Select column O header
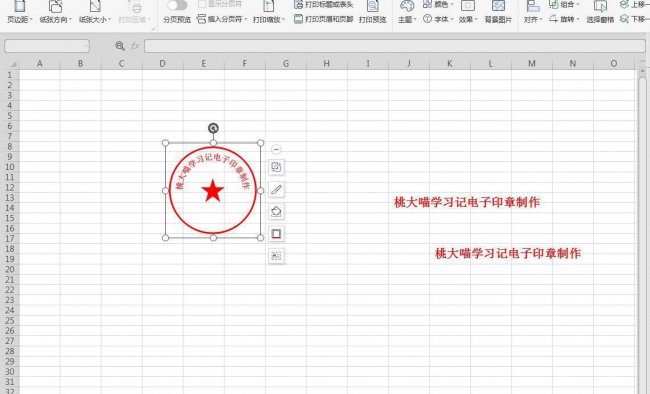 pos(614,63)
